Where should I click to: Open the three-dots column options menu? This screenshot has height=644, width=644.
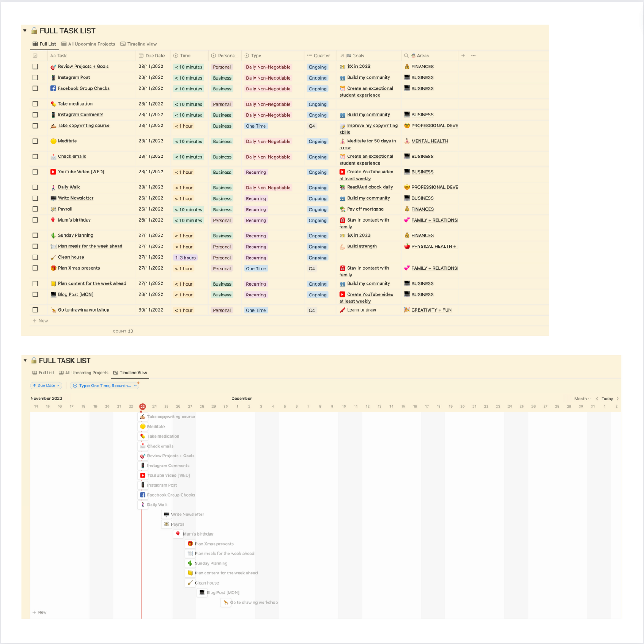pos(474,56)
